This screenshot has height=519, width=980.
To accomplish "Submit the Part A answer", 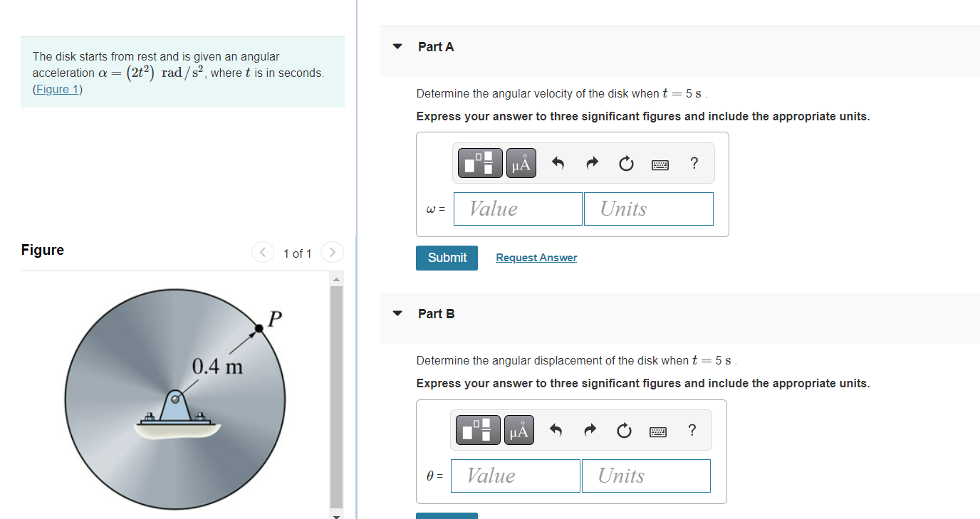I will [447, 258].
